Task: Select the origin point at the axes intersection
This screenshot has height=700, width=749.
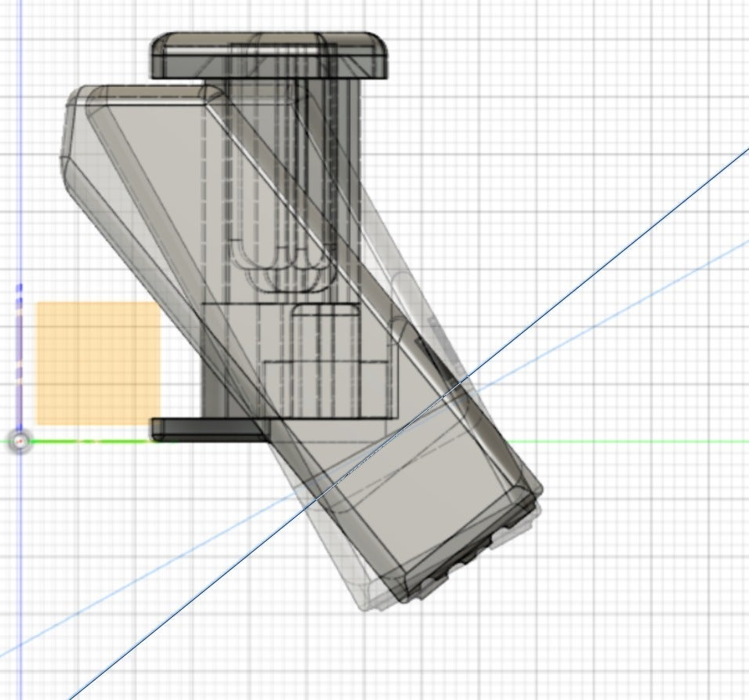Action: click(20, 442)
